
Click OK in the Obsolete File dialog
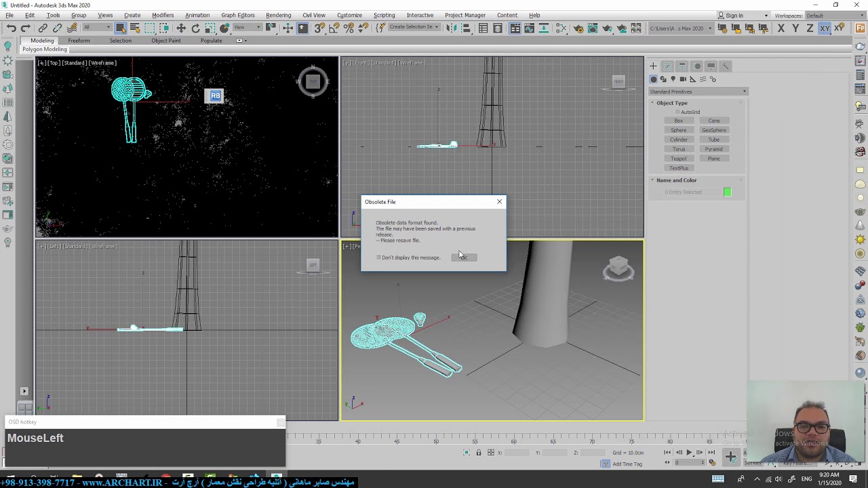click(465, 258)
